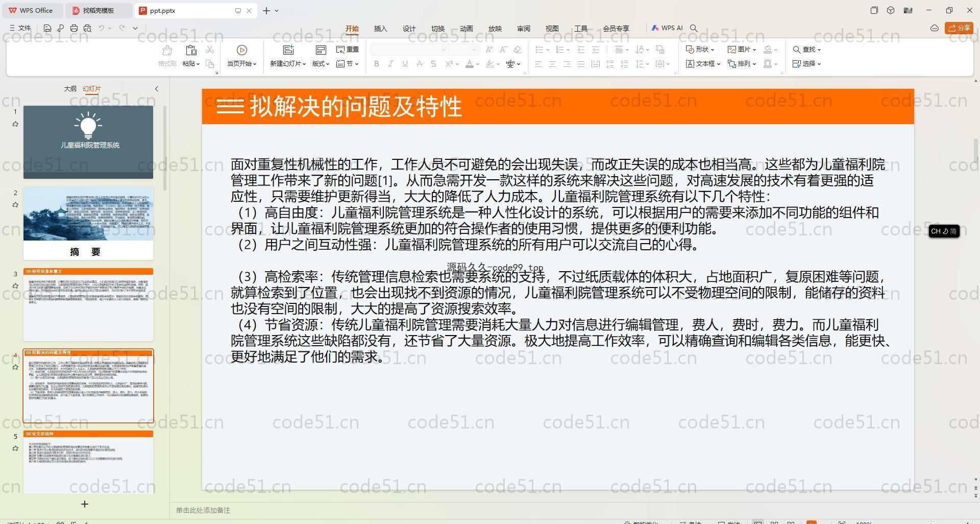The image size is (980, 524).
Task: Open the Insert (插入) ribbon tab
Action: [381, 29]
